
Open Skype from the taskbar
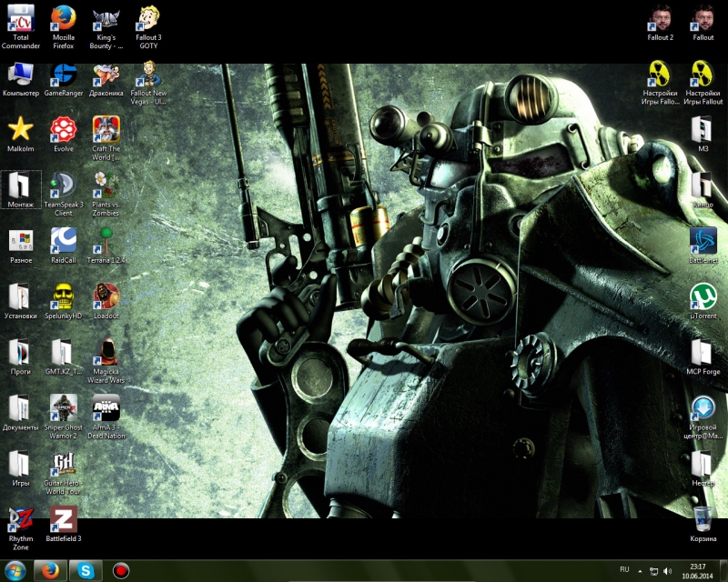pos(86,571)
